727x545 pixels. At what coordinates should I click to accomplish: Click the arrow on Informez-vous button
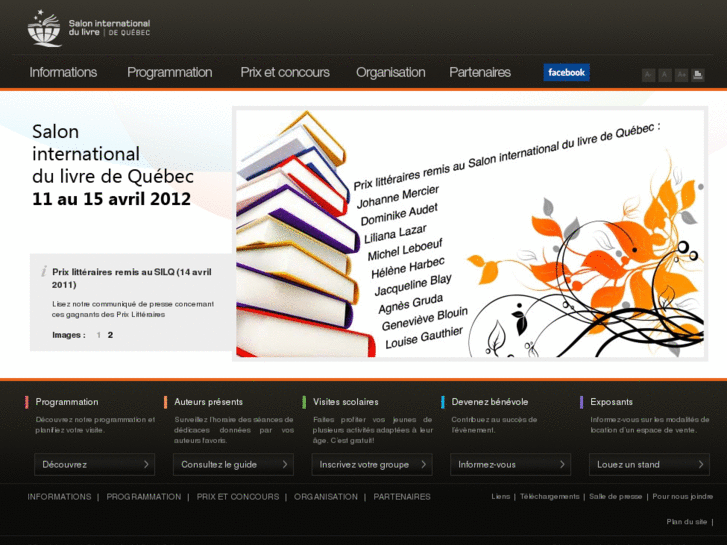562,464
